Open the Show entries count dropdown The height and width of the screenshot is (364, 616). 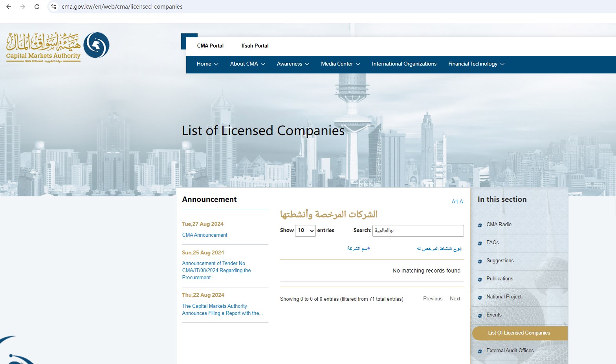pos(305,230)
